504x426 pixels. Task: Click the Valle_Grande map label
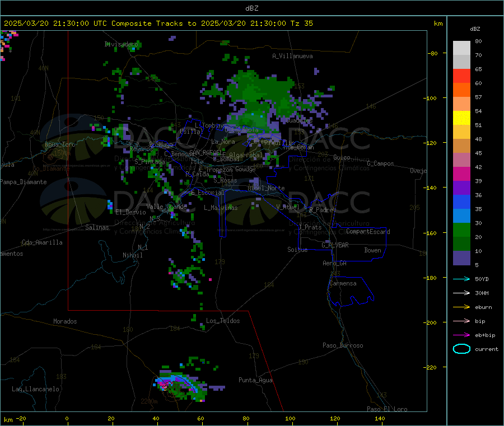coord(166,207)
